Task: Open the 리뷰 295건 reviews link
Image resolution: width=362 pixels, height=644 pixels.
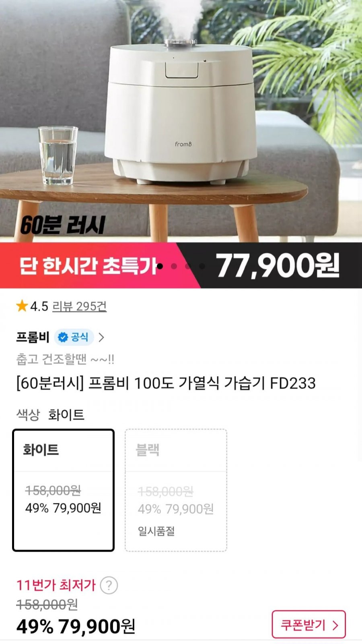Action: coord(79,306)
